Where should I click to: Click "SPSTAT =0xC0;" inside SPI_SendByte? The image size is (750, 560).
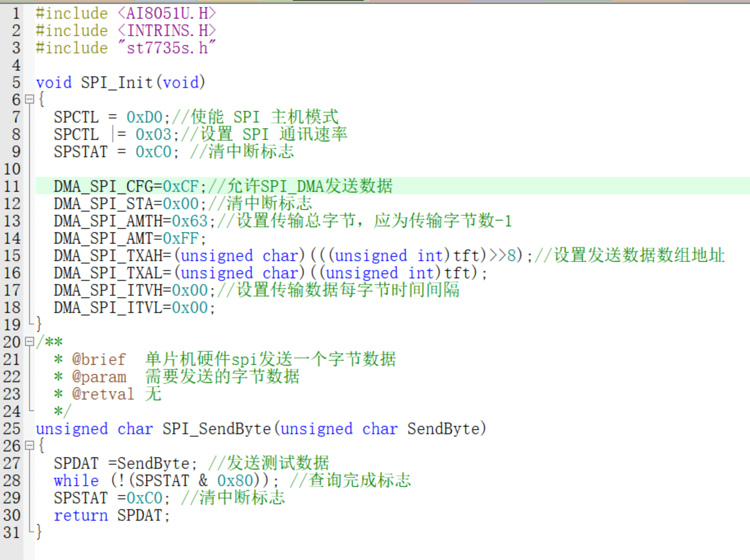point(112,498)
